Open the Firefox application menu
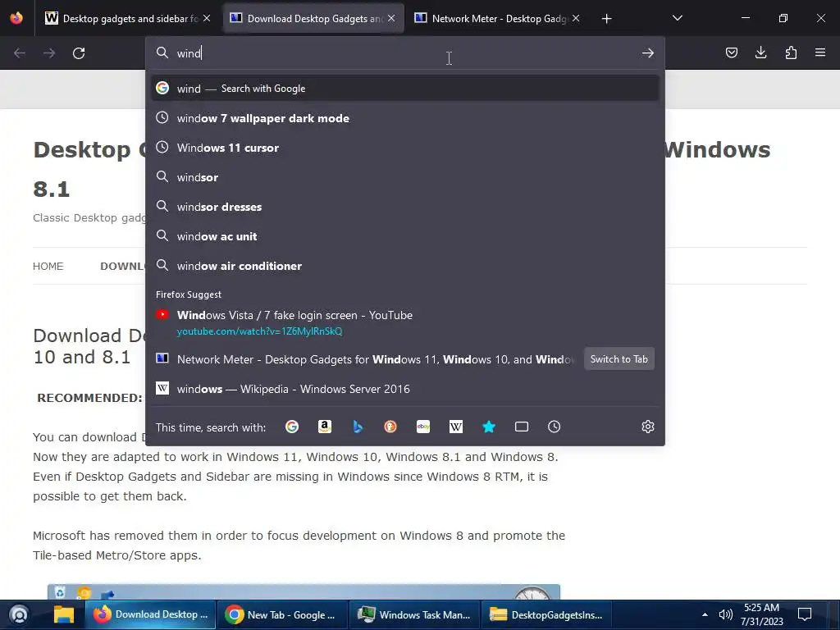Image resolution: width=840 pixels, height=630 pixels. (820, 52)
